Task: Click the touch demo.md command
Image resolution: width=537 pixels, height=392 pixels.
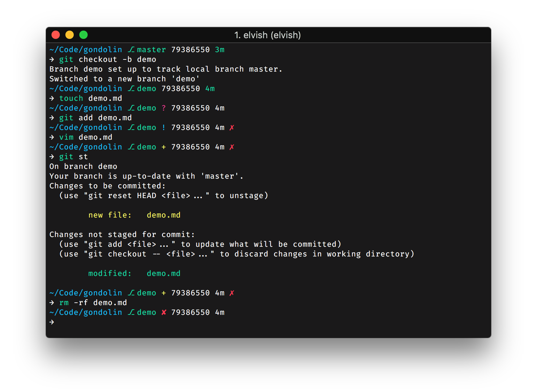Action: (x=90, y=98)
